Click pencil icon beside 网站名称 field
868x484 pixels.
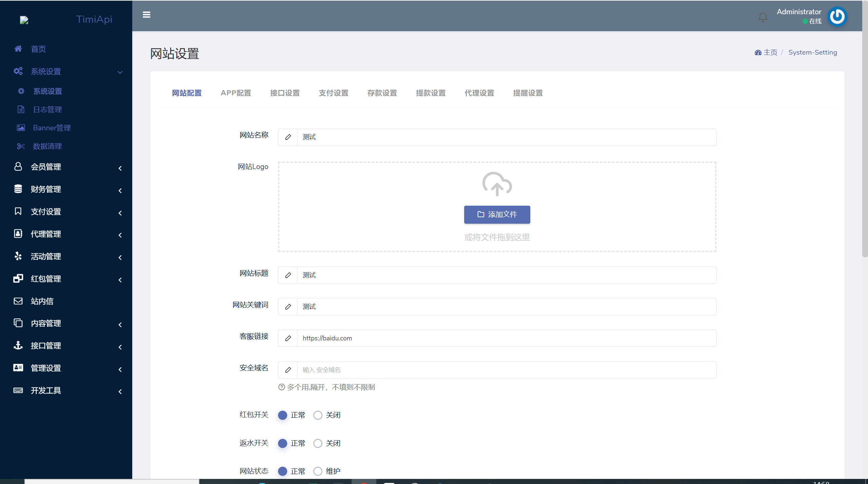coord(288,137)
